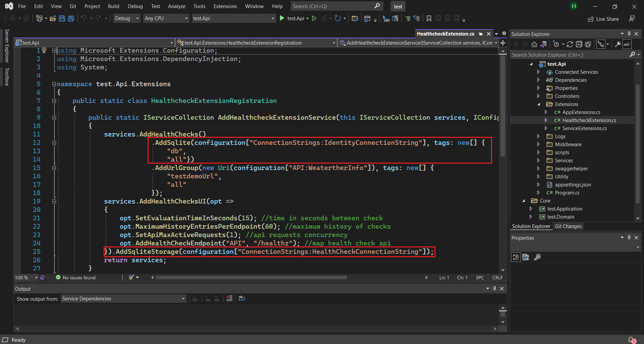Expand the Controllers folder
644x344 pixels.
coord(538,96)
